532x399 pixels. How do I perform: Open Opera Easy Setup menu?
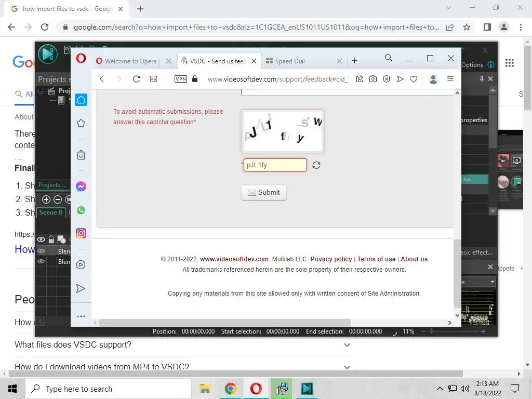click(450, 79)
